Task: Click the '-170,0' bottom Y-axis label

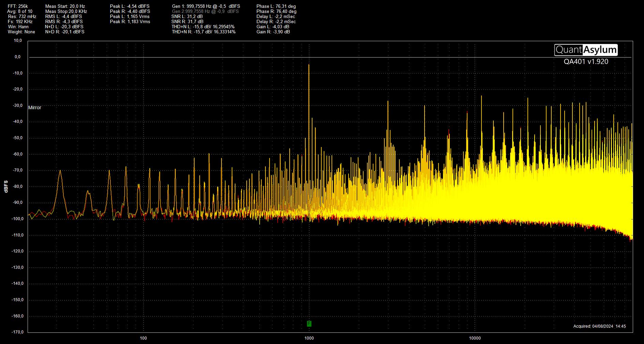Action: [17, 332]
